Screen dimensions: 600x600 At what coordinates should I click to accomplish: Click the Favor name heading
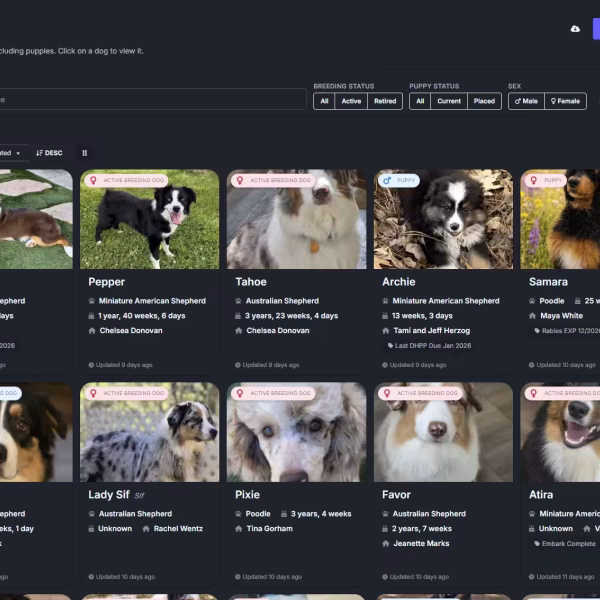point(396,495)
